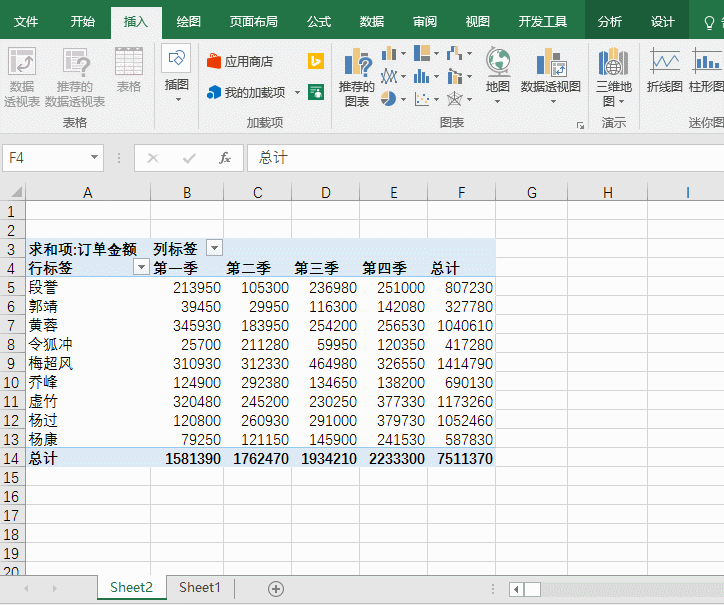Image resolution: width=724 pixels, height=605 pixels.
Task: Open Recommended PivotTables (推荐的数据透视表)
Action: pos(75,76)
